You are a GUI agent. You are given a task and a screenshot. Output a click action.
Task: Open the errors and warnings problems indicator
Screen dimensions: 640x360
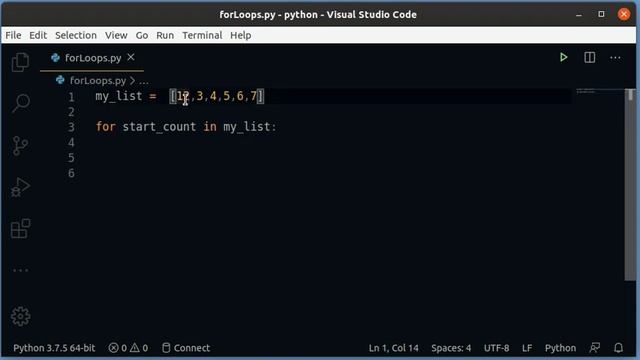(x=128, y=348)
